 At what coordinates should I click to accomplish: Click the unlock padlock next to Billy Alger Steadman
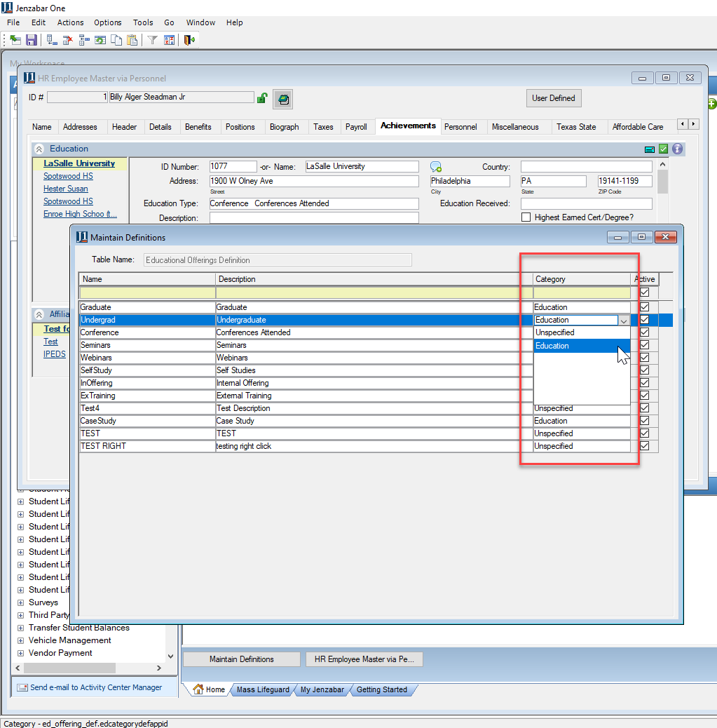pos(262,97)
